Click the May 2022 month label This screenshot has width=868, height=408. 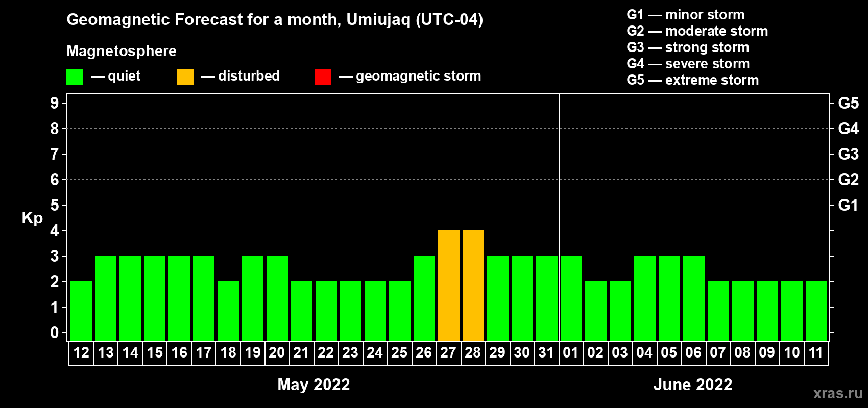(x=314, y=385)
